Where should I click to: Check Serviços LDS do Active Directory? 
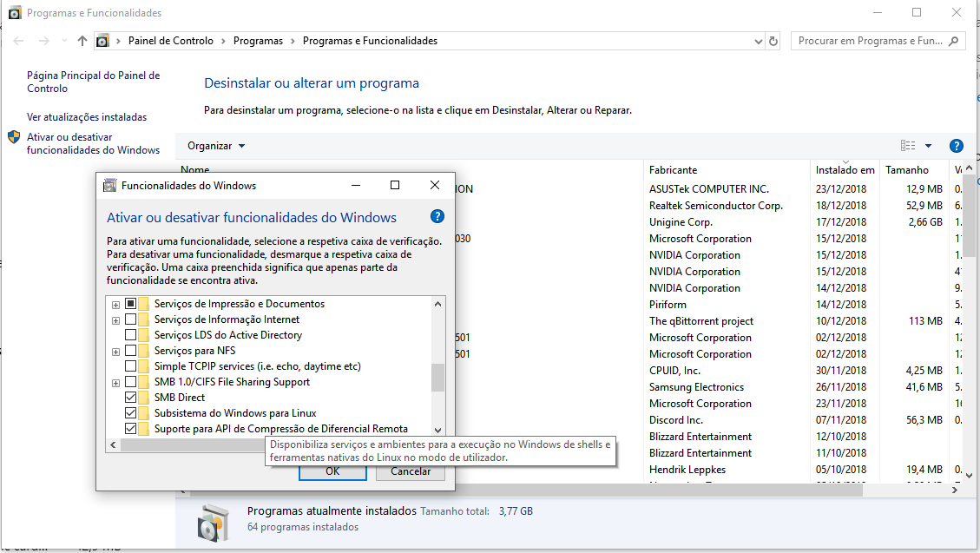coord(130,335)
